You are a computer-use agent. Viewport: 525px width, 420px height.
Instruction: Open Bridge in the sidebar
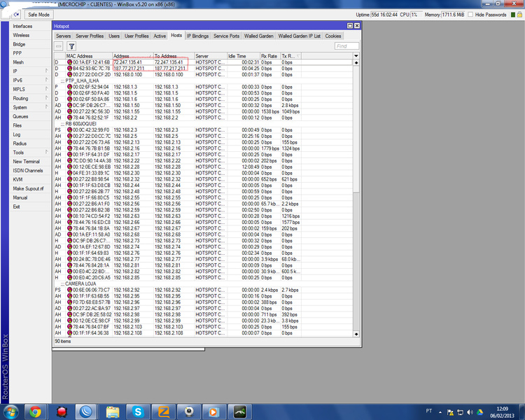(x=19, y=44)
